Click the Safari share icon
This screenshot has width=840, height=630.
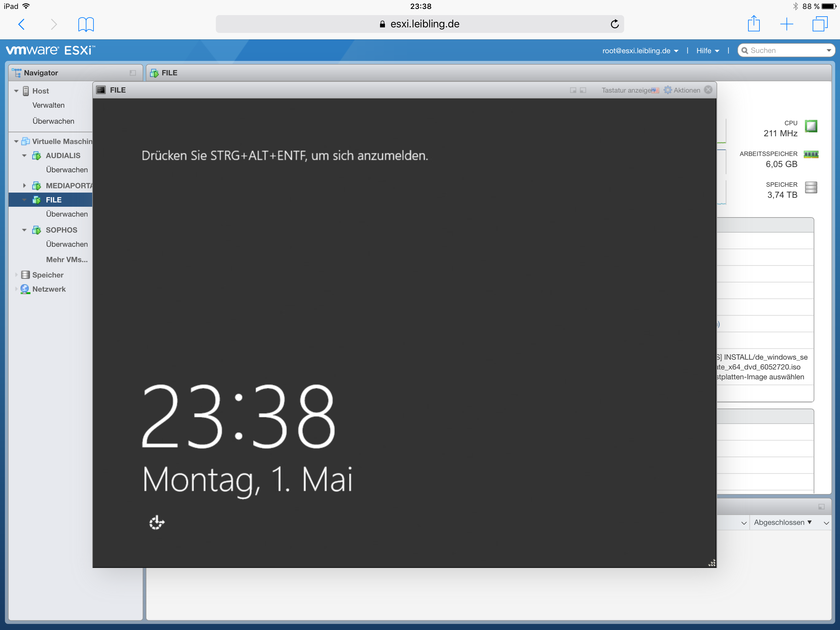coord(753,24)
